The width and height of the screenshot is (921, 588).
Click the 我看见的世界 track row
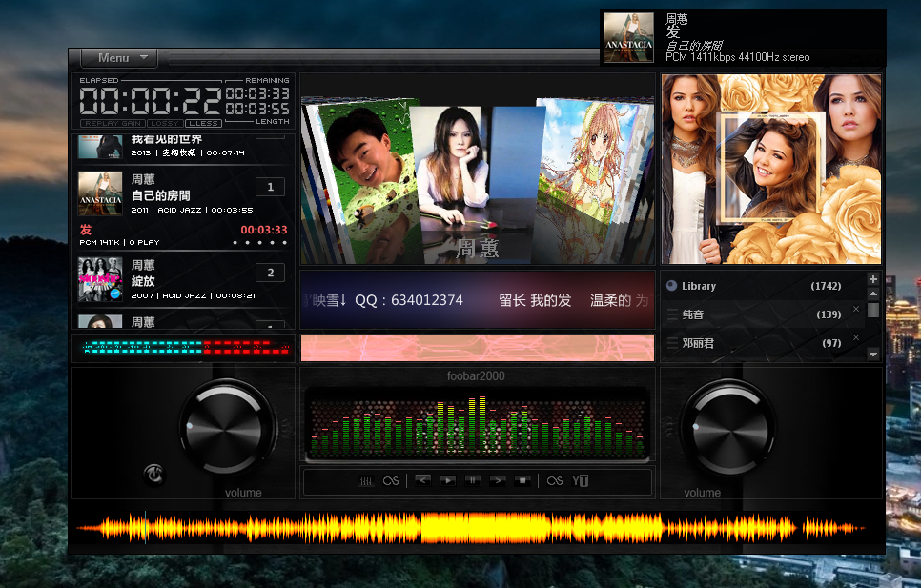(x=182, y=148)
